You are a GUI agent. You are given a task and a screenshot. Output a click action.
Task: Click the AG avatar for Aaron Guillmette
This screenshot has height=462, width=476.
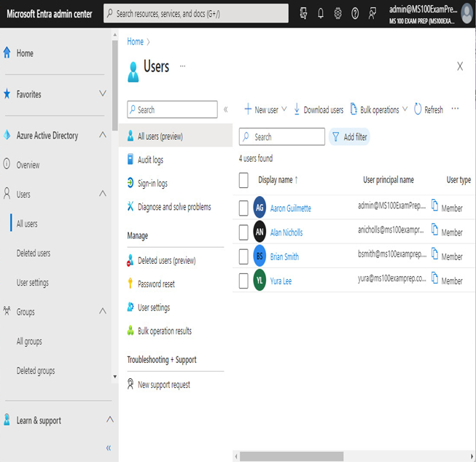[x=260, y=208]
